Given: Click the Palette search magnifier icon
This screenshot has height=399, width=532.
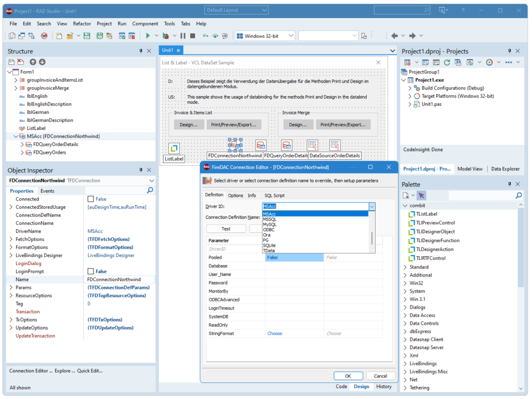Looking at the screenshot, I should click(518, 195).
